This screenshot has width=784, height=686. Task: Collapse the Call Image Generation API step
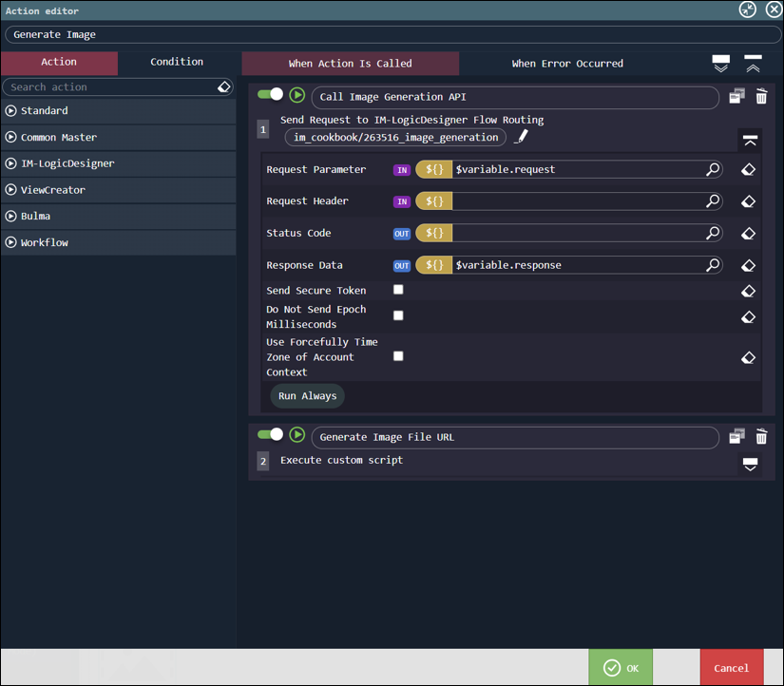point(750,141)
